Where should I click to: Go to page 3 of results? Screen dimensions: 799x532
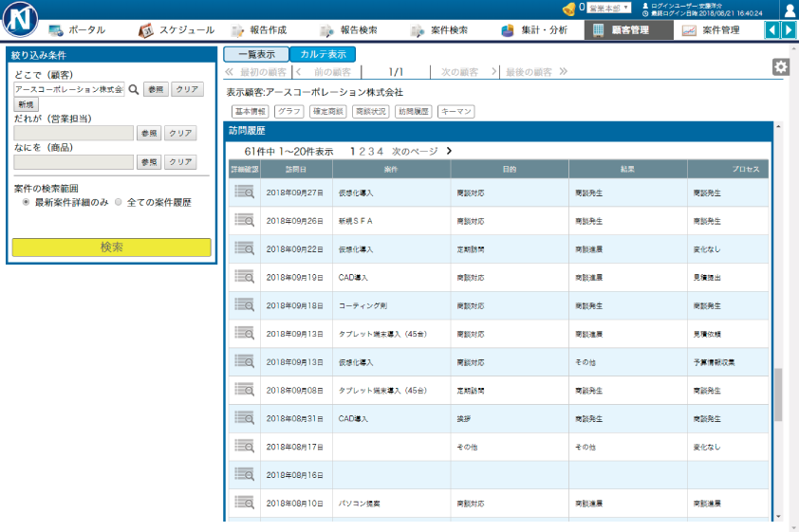(370, 151)
